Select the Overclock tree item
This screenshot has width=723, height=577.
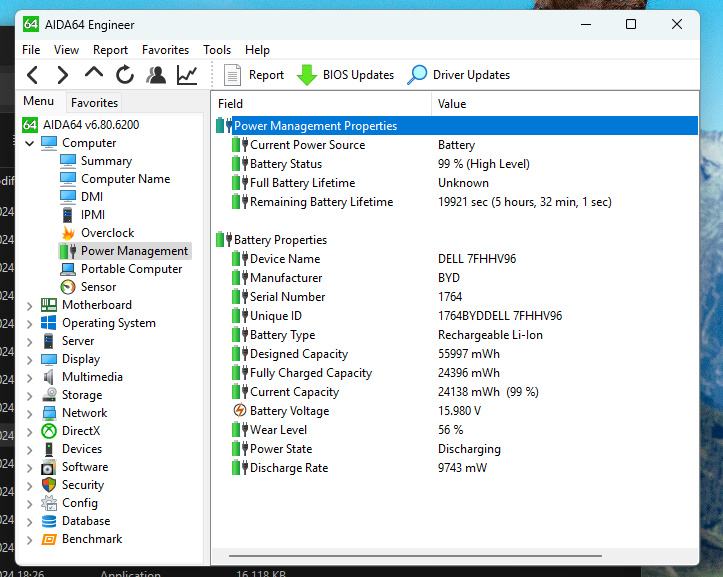tap(107, 233)
